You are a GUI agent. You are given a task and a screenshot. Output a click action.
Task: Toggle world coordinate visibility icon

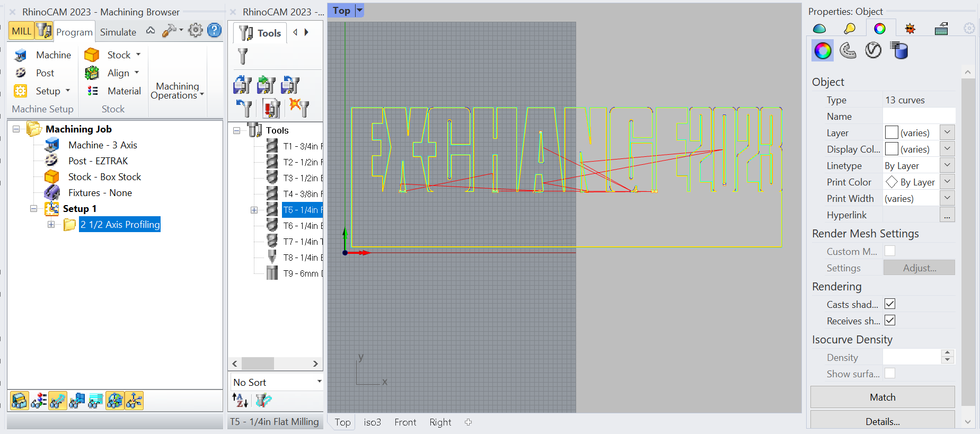pos(115,401)
